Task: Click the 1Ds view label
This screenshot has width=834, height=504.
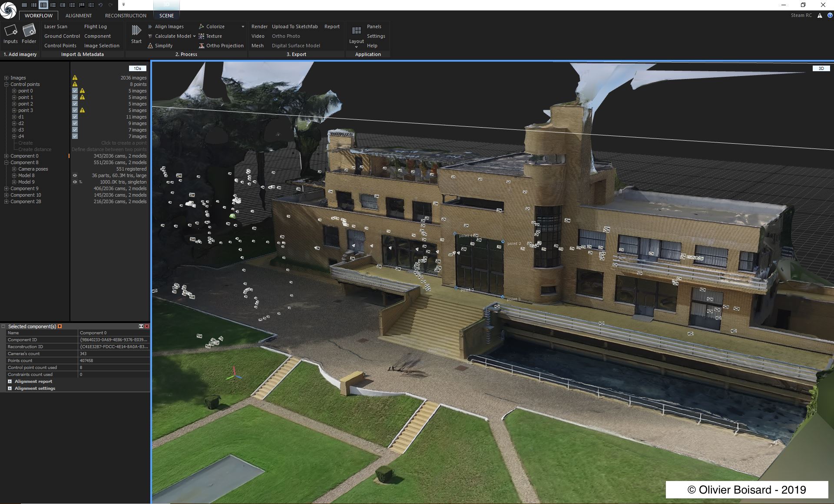Action: point(138,68)
